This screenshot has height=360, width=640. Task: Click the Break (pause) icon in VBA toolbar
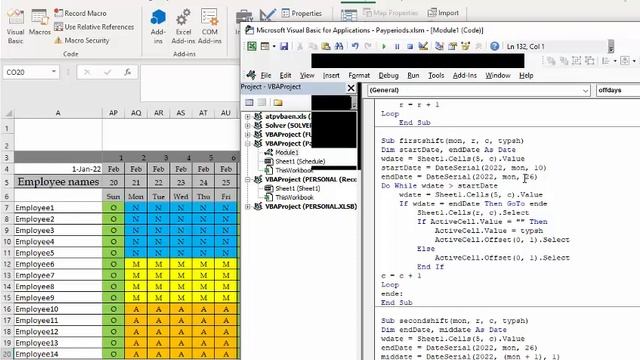click(x=397, y=47)
